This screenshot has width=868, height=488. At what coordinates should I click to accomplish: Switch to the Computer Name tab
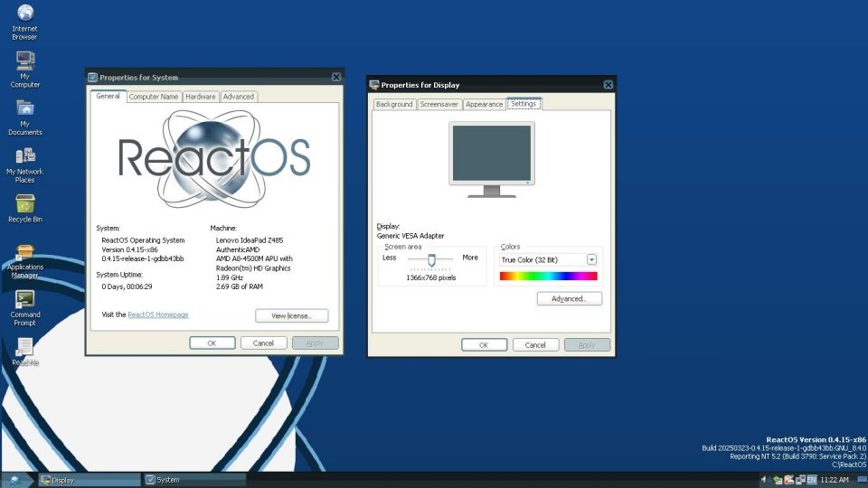(x=154, y=97)
